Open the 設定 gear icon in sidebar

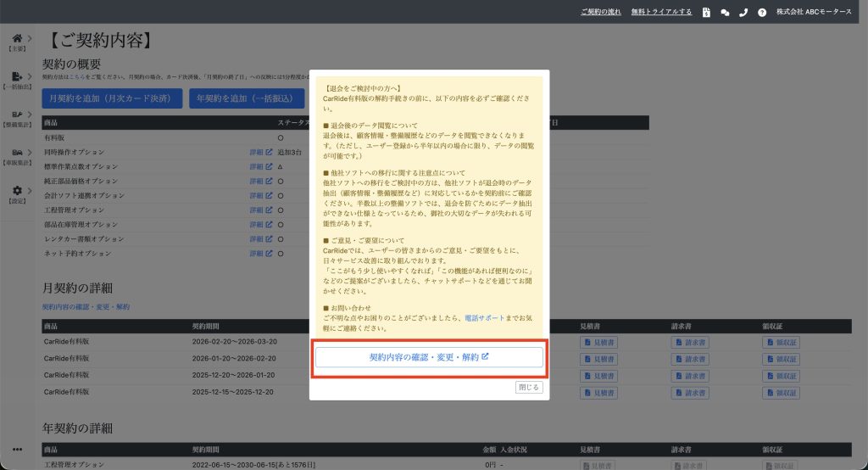(17, 191)
